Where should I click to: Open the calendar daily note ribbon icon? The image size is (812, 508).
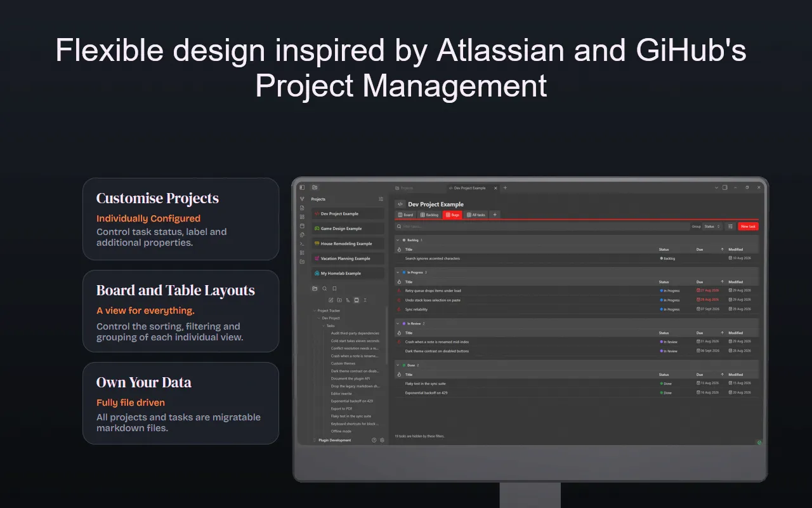click(302, 226)
